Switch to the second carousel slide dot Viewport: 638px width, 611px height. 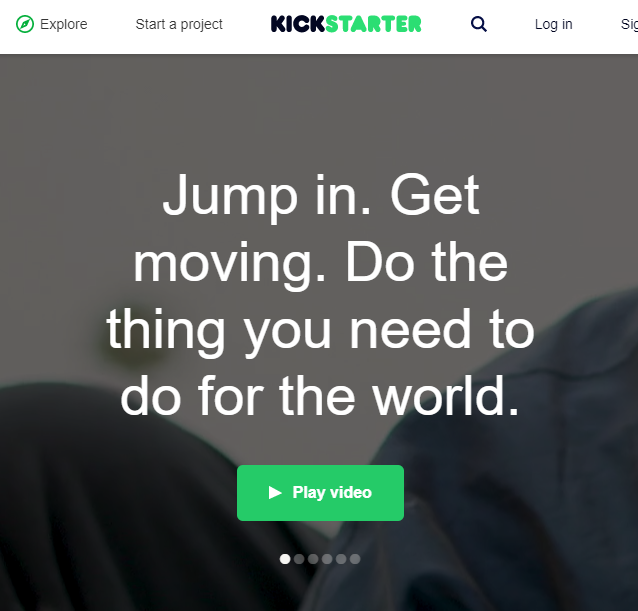[x=299, y=559]
